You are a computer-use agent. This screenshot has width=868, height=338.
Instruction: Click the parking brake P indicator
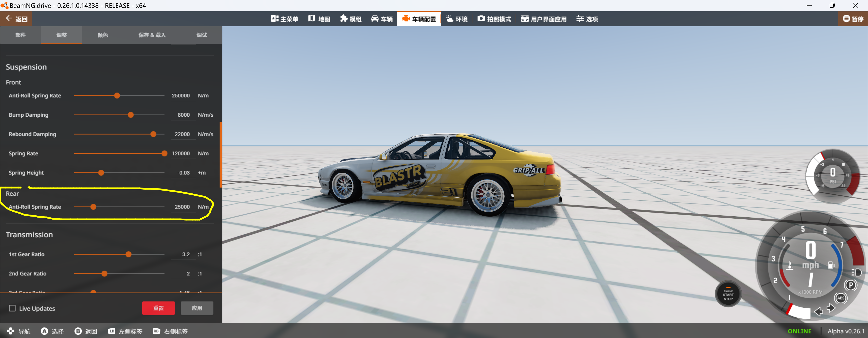coord(851,285)
